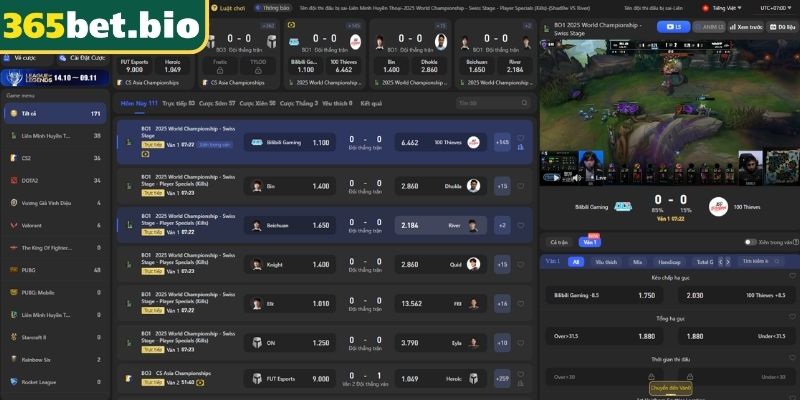Click the Tìm kiếm market search field
The image size is (800, 400).
pos(760,261)
